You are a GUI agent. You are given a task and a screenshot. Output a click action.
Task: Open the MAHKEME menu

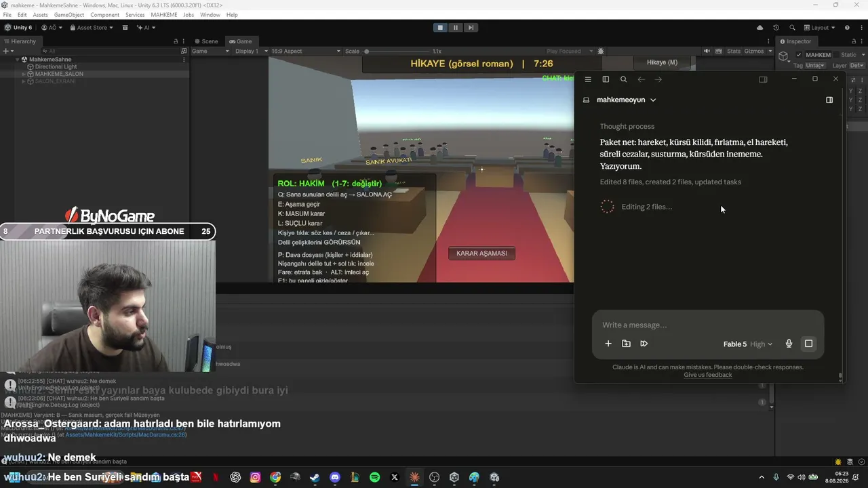(163, 14)
